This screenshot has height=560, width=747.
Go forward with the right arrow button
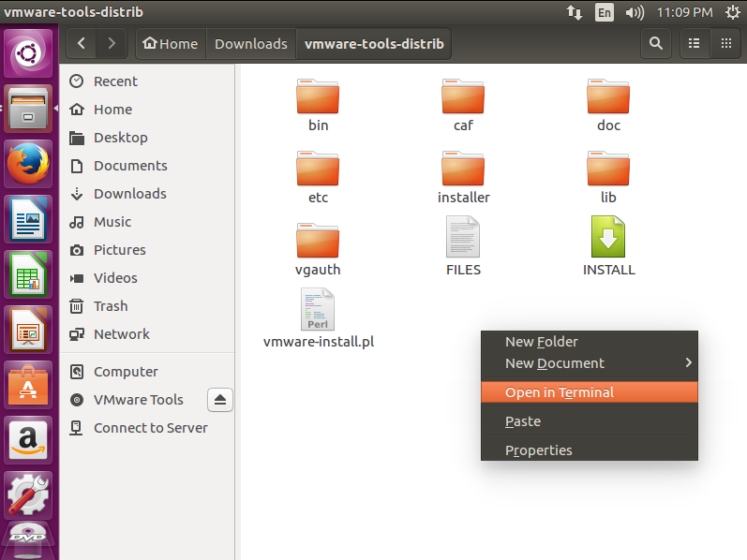(x=112, y=43)
